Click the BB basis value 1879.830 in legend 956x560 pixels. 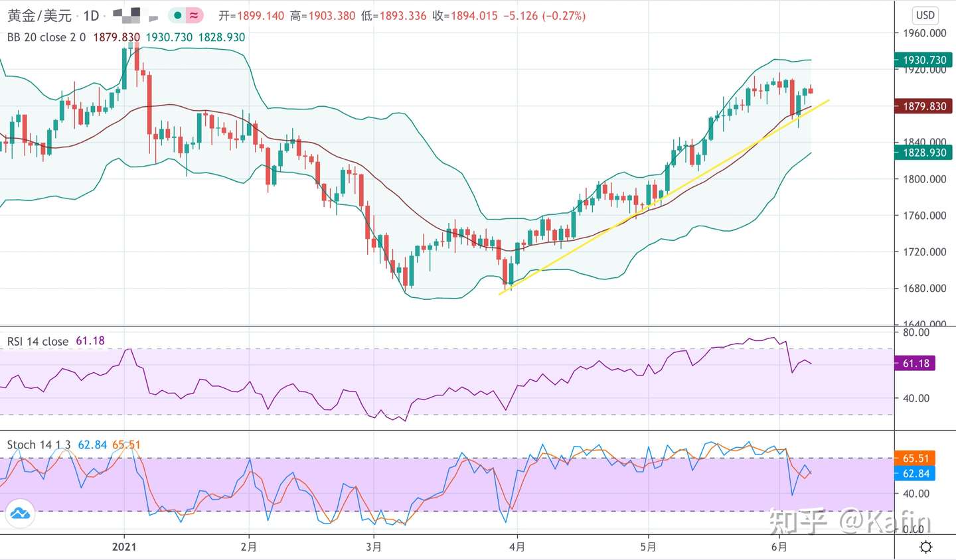[116, 37]
